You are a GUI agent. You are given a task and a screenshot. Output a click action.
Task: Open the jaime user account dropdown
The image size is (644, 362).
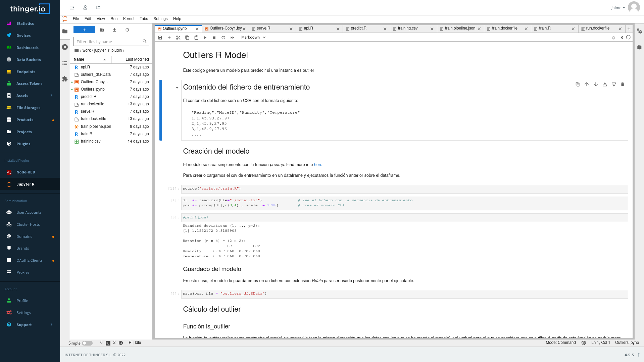[618, 8]
